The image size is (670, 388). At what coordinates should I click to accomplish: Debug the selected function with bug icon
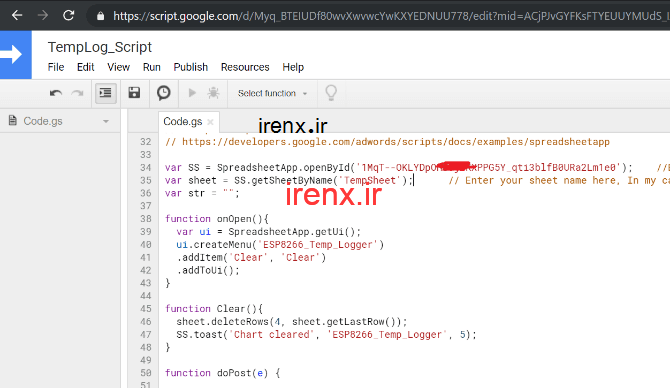tap(213, 93)
